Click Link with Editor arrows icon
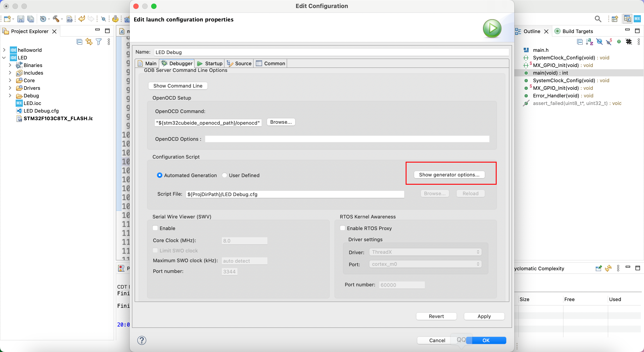The image size is (644, 352). 89,42
